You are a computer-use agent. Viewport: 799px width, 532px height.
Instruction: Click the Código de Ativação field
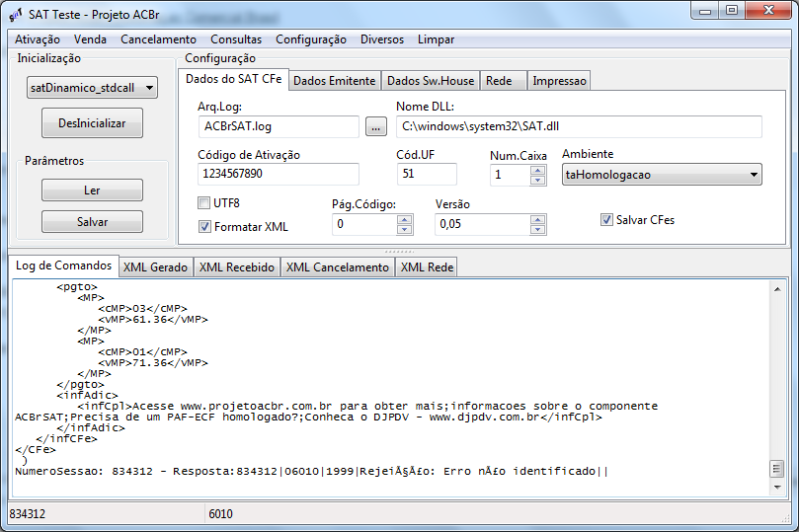[279, 174]
